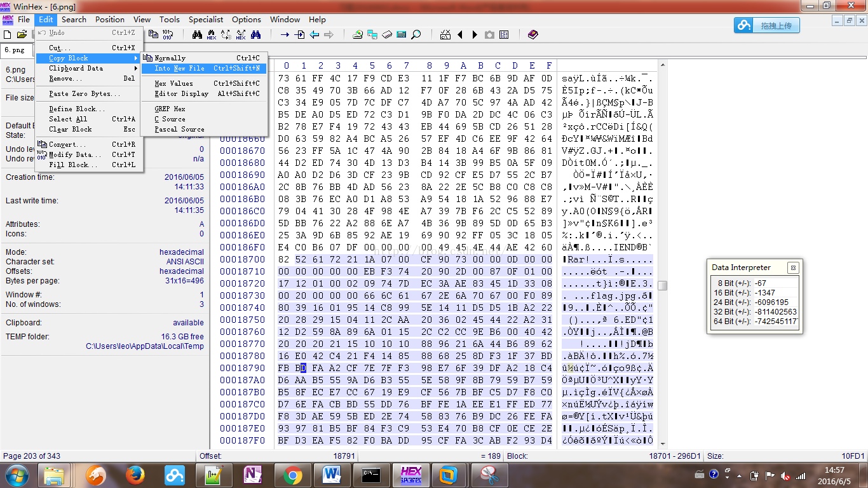
Task: Open the Tools menu
Action: pyautogui.click(x=170, y=20)
